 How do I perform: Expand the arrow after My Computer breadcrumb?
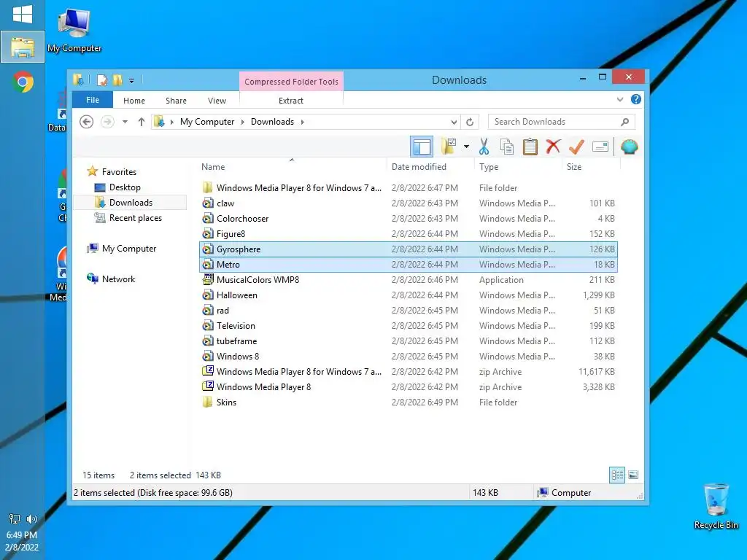(242, 122)
